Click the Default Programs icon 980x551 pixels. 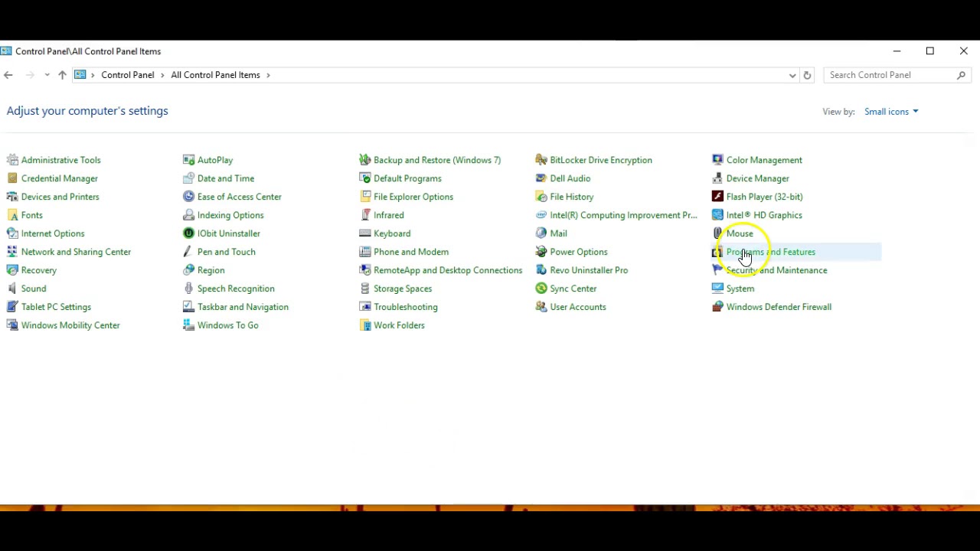[365, 178]
